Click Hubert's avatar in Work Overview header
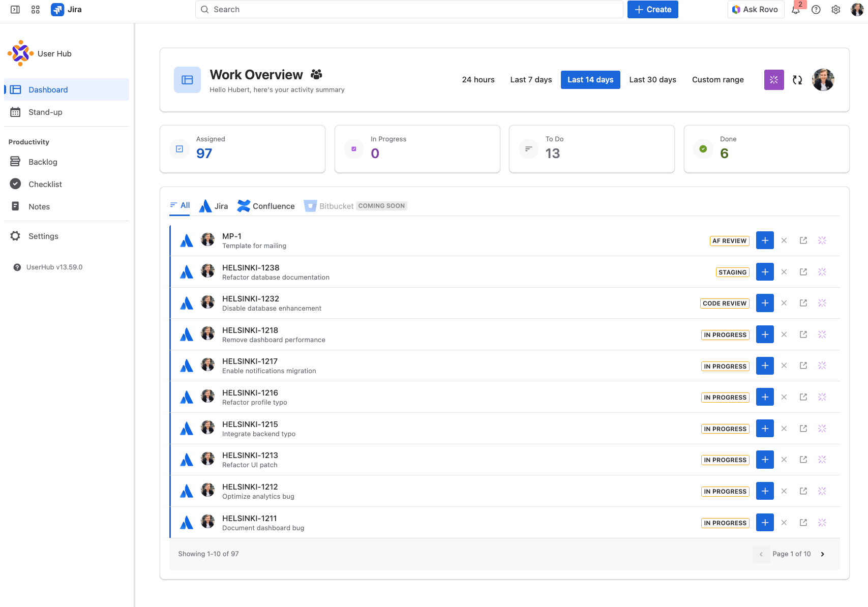This screenshot has height=607, width=868. 823,80
